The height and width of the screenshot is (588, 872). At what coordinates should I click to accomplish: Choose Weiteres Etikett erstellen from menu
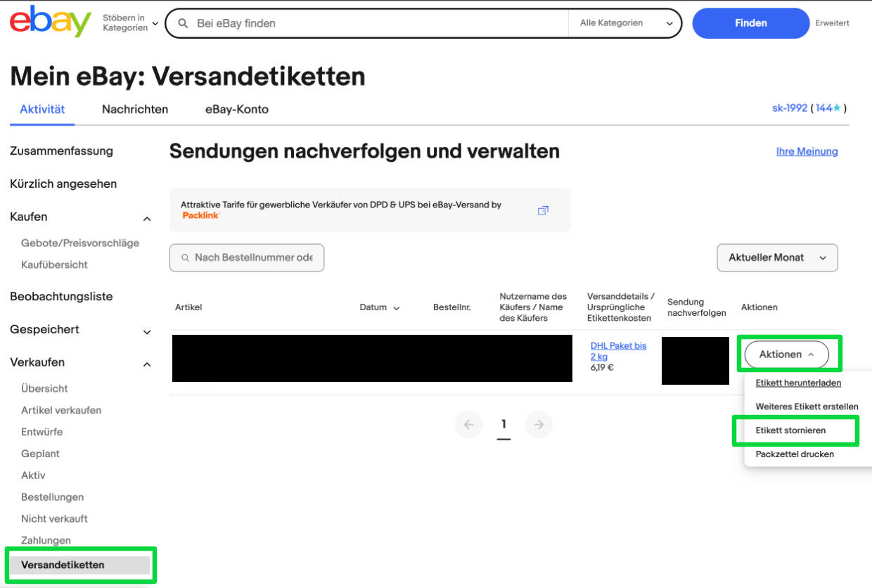click(807, 407)
